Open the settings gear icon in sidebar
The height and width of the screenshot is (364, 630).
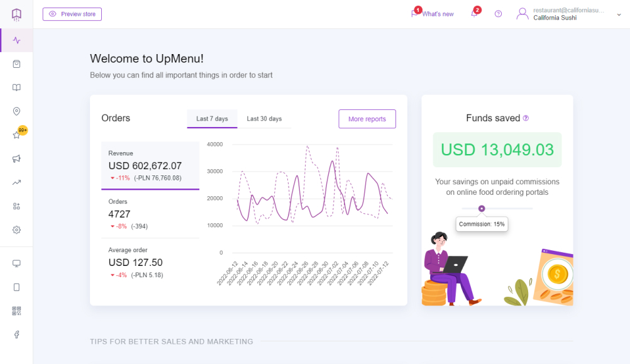[x=16, y=230]
